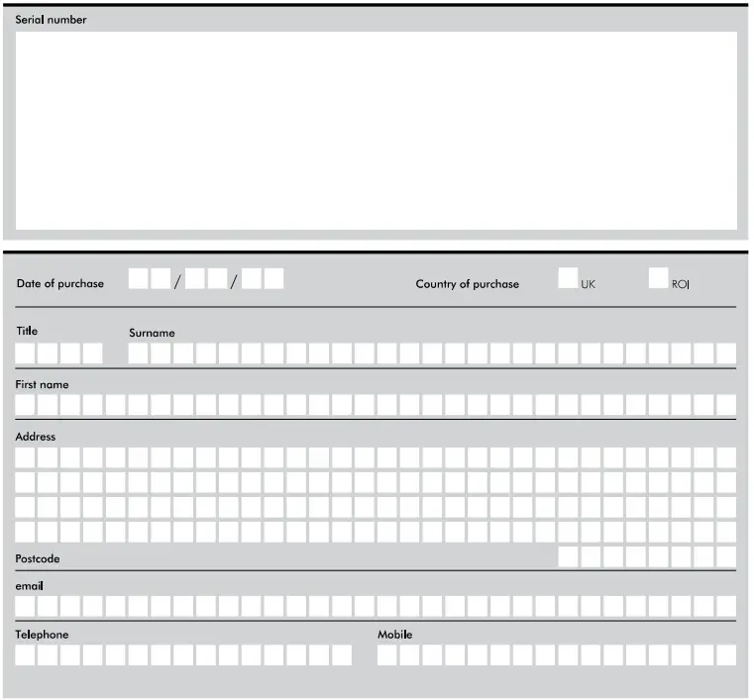The height and width of the screenshot is (700, 754).
Task: Click the First name label
Action: [42, 384]
